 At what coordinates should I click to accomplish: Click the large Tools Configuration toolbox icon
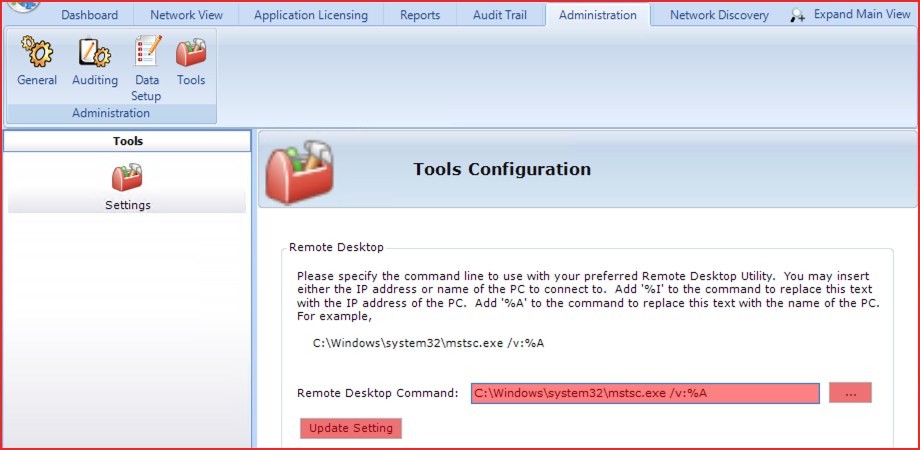pyautogui.click(x=299, y=170)
